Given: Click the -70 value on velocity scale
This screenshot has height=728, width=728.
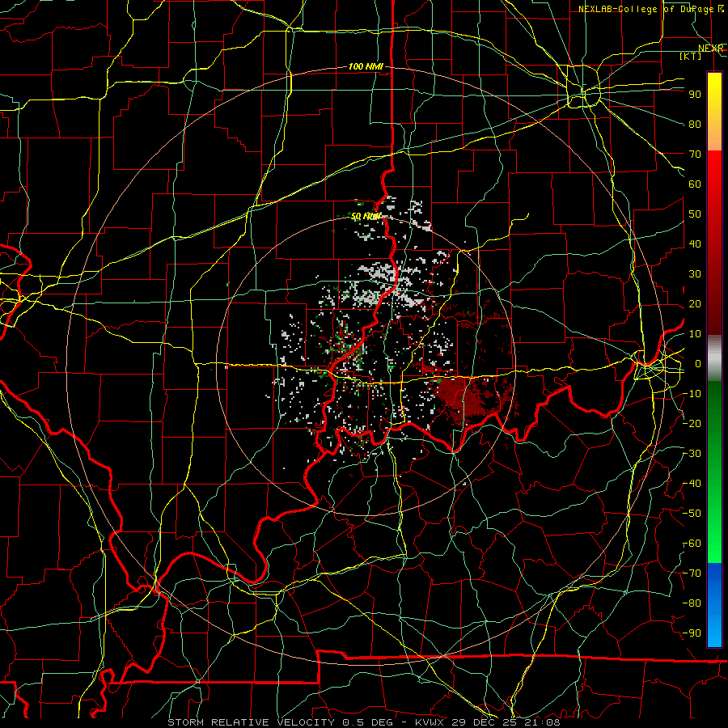Looking at the screenshot, I should [x=692, y=574].
